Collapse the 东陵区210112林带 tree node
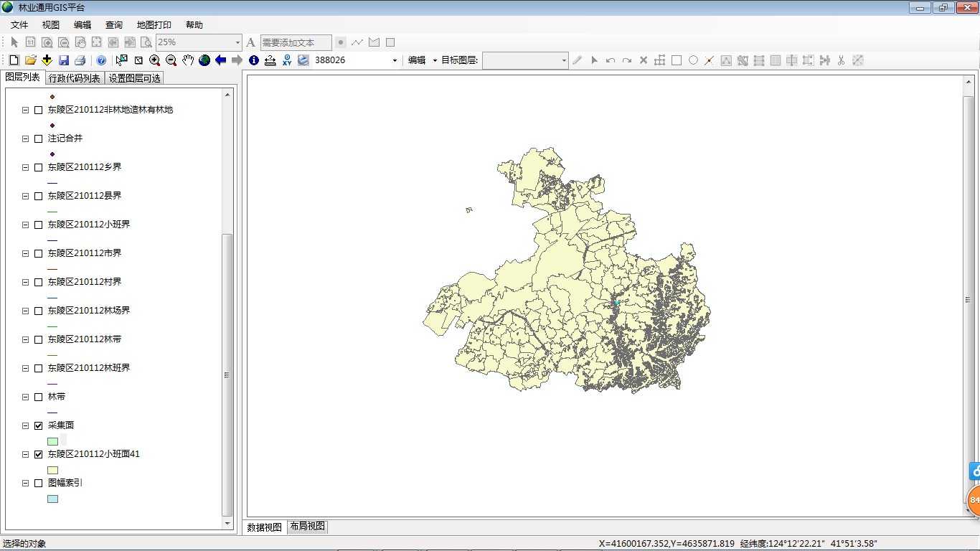 26,339
